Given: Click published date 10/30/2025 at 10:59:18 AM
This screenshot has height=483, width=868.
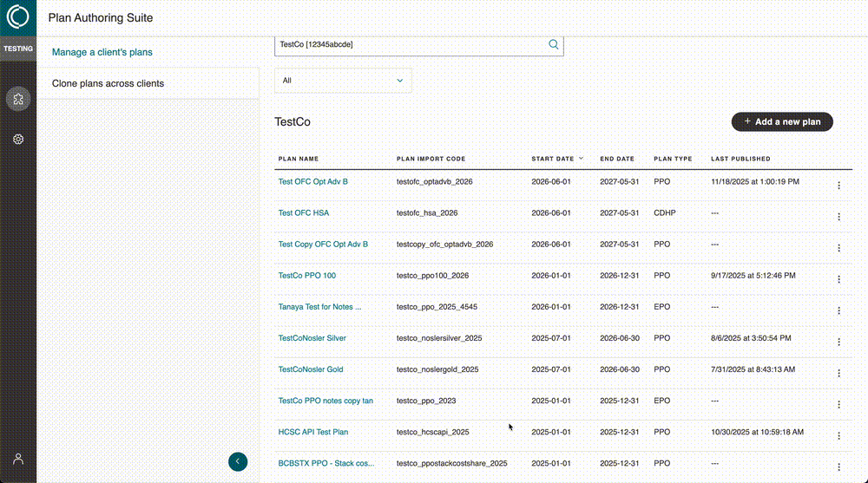Looking at the screenshot, I should coord(757,432).
